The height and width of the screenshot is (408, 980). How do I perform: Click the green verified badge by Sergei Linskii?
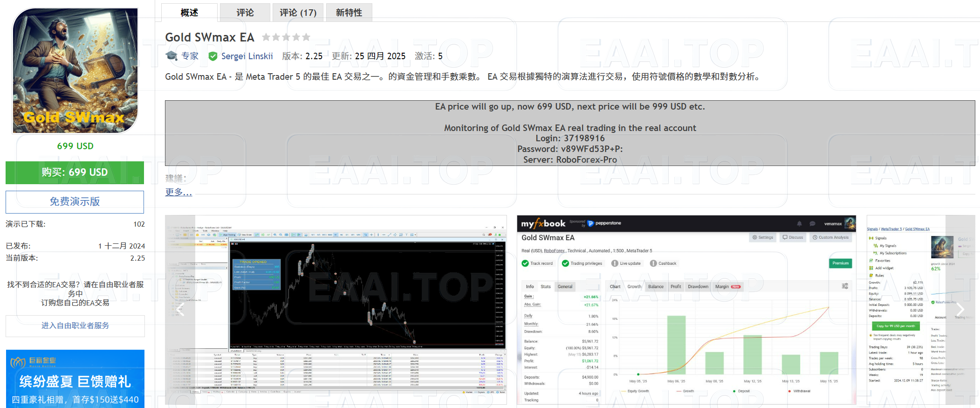click(x=213, y=56)
